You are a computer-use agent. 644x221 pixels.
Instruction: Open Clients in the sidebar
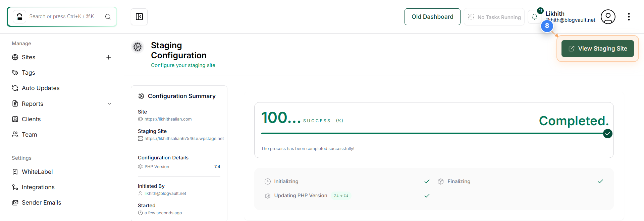tap(31, 119)
